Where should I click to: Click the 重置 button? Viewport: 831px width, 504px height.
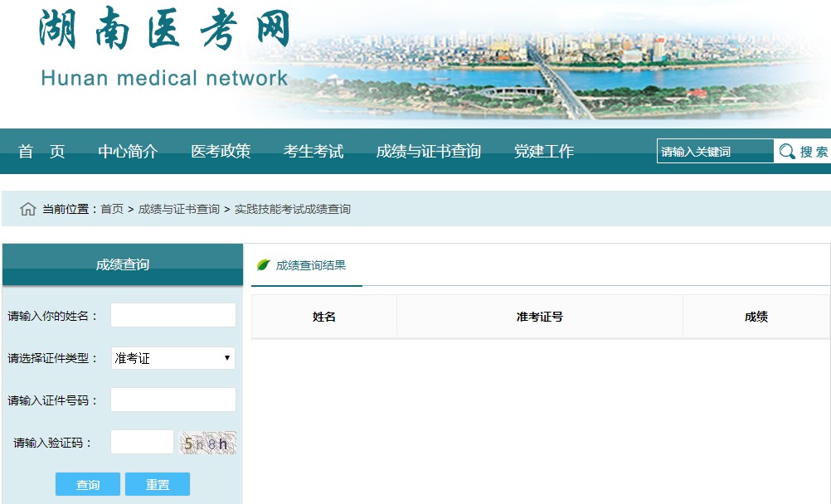[157, 484]
